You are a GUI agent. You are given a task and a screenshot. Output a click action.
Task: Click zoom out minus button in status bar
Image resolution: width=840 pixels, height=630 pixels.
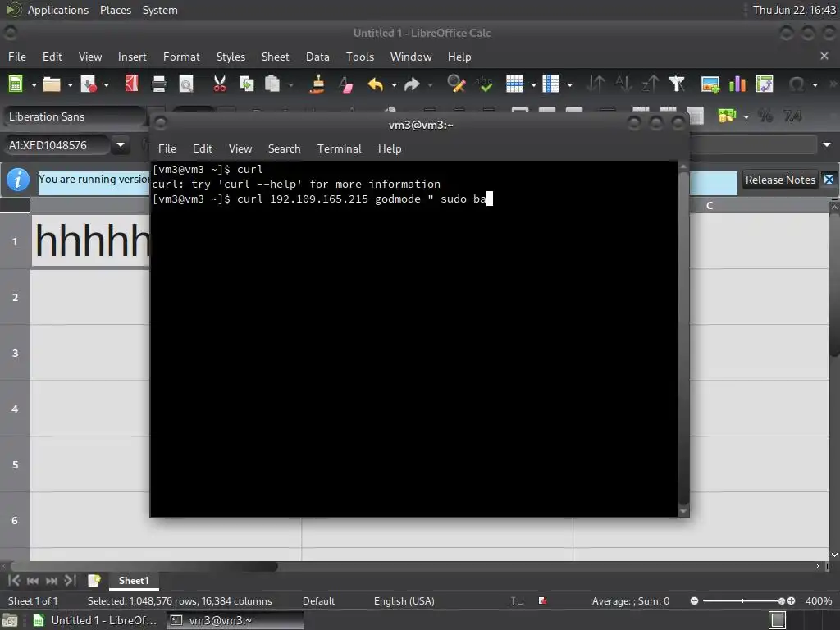[694, 601]
